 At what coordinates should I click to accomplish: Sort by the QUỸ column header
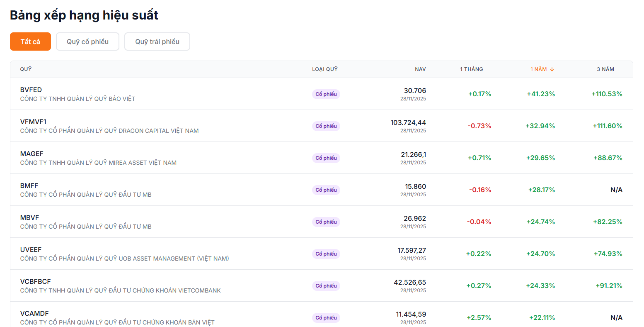[x=26, y=69]
